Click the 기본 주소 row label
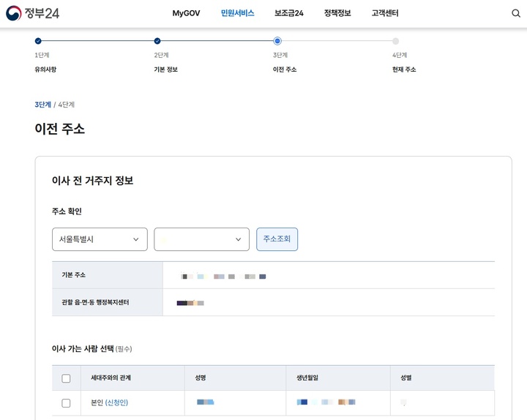Screen dimensions: 527x420 (74, 275)
